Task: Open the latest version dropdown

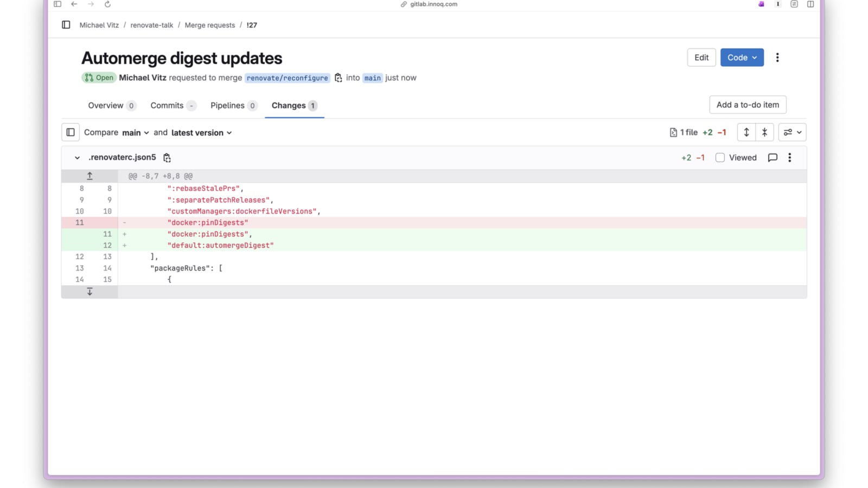Action: (202, 133)
